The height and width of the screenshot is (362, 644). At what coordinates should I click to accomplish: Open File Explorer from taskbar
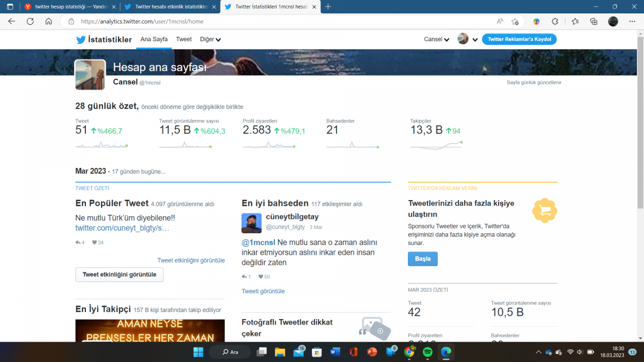[280, 352]
